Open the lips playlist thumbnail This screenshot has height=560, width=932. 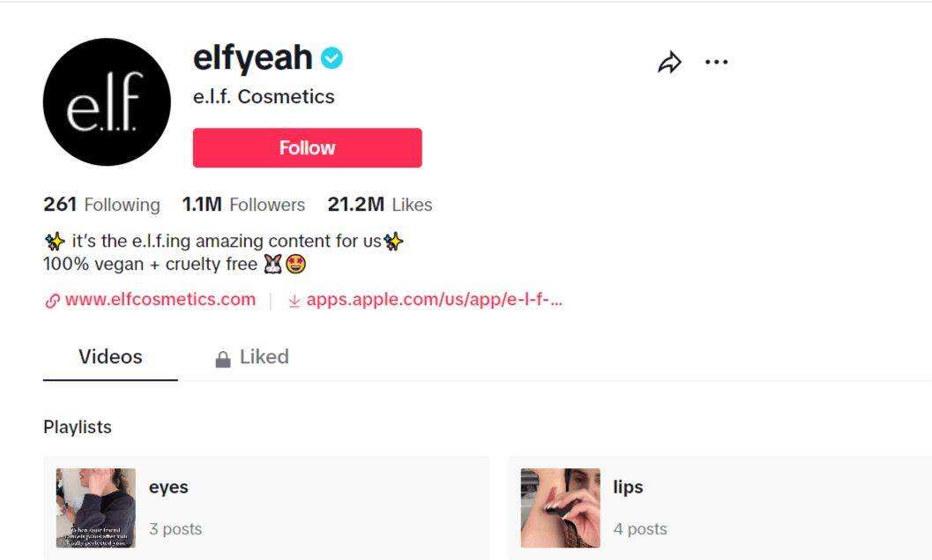point(560,508)
